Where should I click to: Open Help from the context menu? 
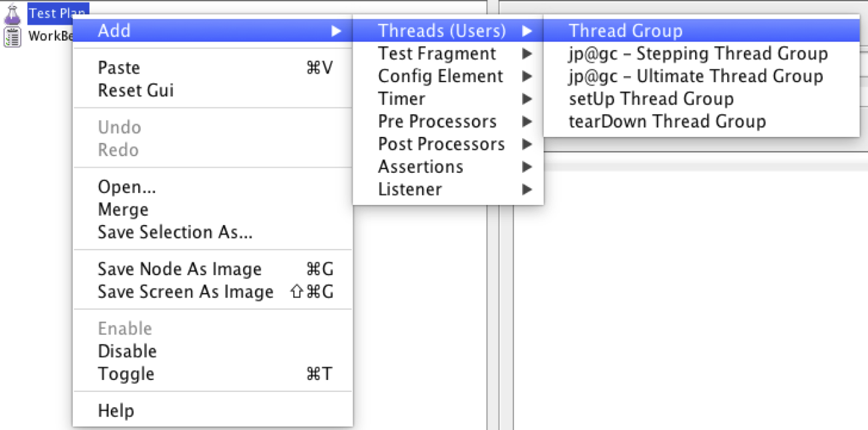tap(116, 411)
